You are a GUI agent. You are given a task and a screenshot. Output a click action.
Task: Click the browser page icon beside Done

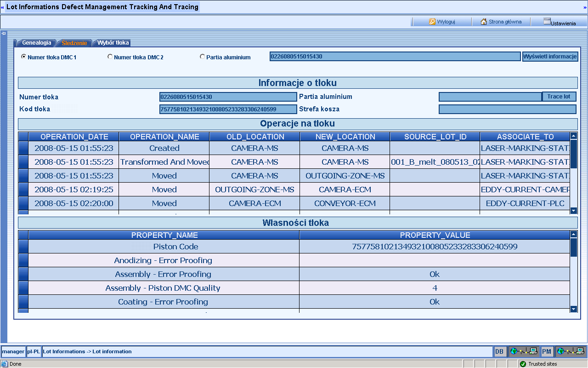coord(4,364)
